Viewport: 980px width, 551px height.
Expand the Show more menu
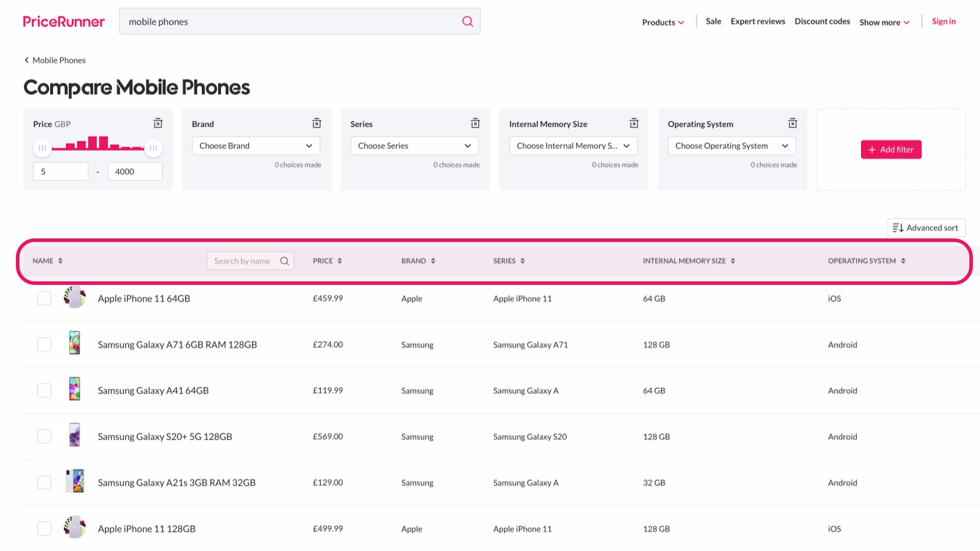[885, 22]
